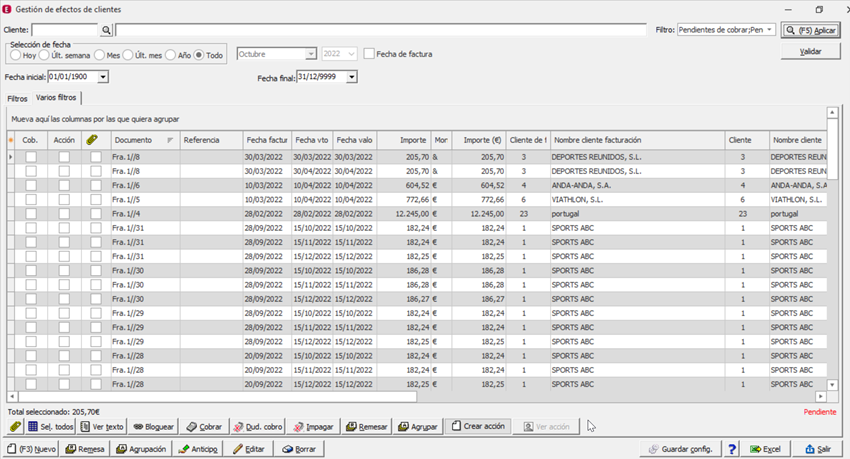This screenshot has height=459, width=850.
Task: Select the Año radio button
Action: pyautogui.click(x=170, y=55)
